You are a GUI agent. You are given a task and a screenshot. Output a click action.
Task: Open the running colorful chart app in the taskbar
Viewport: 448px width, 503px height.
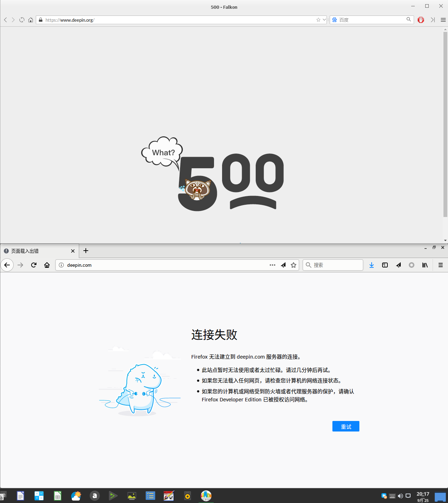[206, 496]
